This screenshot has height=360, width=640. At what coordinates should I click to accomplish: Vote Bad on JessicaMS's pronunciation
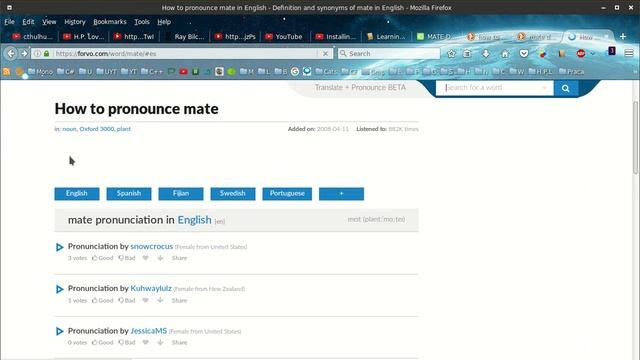127,342
